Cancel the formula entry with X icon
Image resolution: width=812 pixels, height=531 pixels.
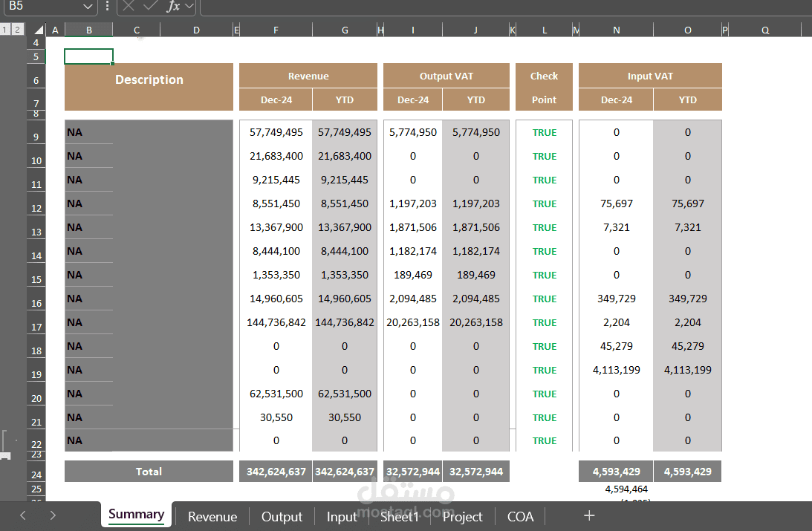[129, 6]
